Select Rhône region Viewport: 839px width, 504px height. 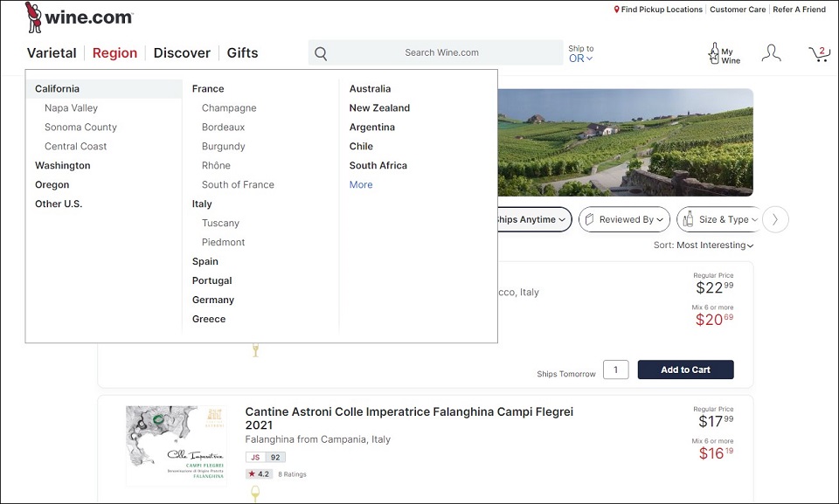coord(216,166)
